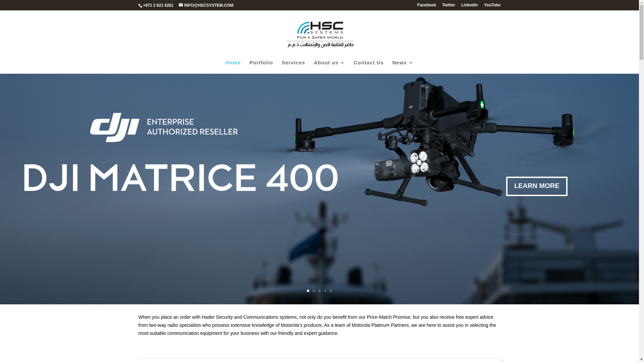
Task: Click the LEARN MORE button
Action: coord(536,186)
